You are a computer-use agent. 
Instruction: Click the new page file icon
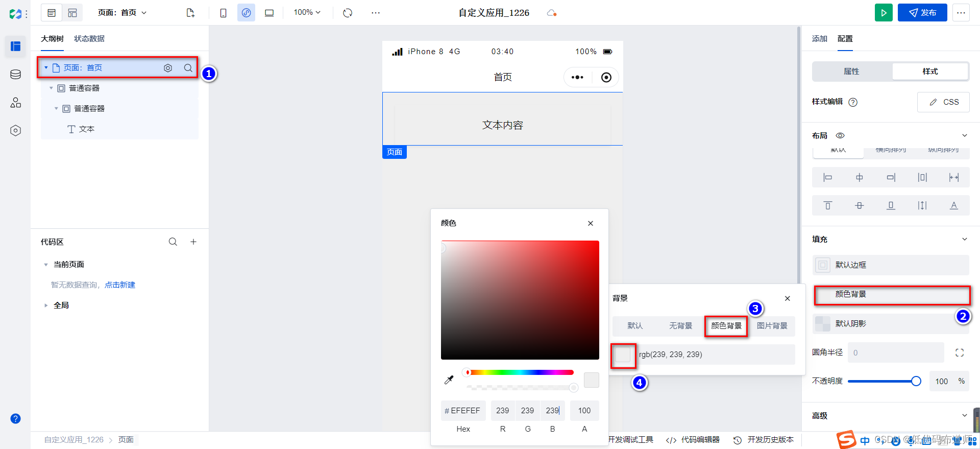pos(190,13)
